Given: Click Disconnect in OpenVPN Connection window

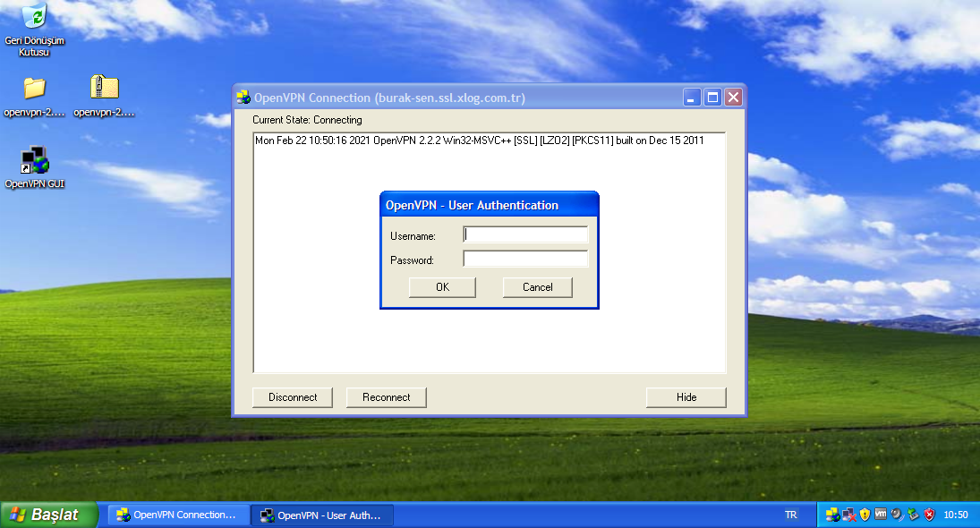Looking at the screenshot, I should tap(293, 397).
